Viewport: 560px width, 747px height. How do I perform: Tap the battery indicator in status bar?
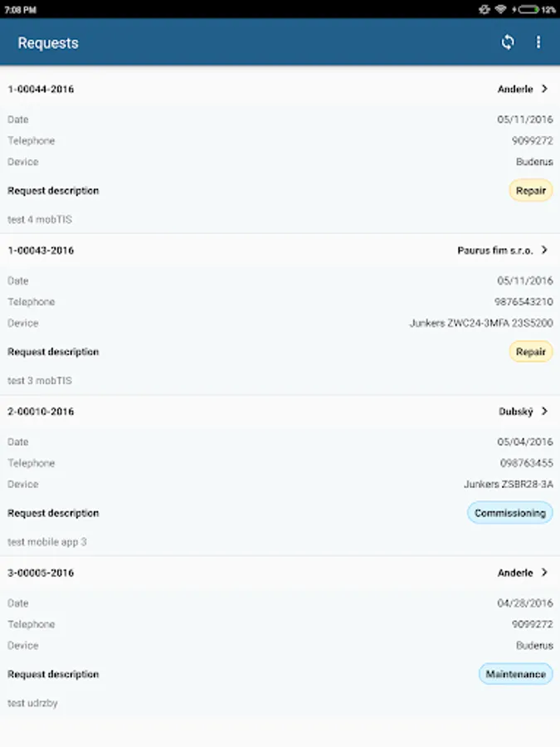coord(528,9)
